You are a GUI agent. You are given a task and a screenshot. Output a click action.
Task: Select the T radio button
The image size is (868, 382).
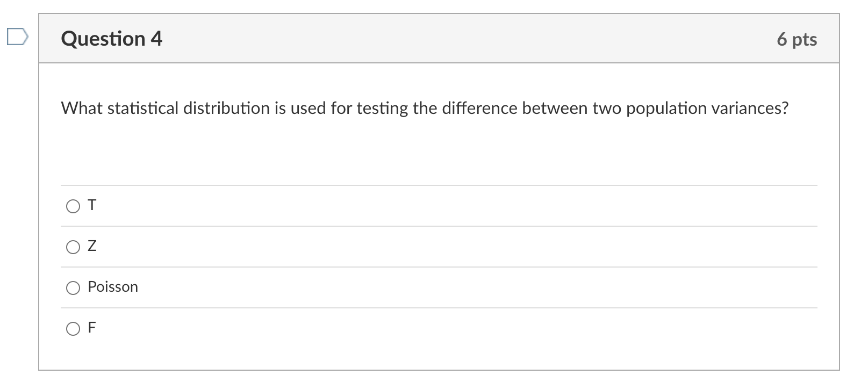pyautogui.click(x=73, y=206)
